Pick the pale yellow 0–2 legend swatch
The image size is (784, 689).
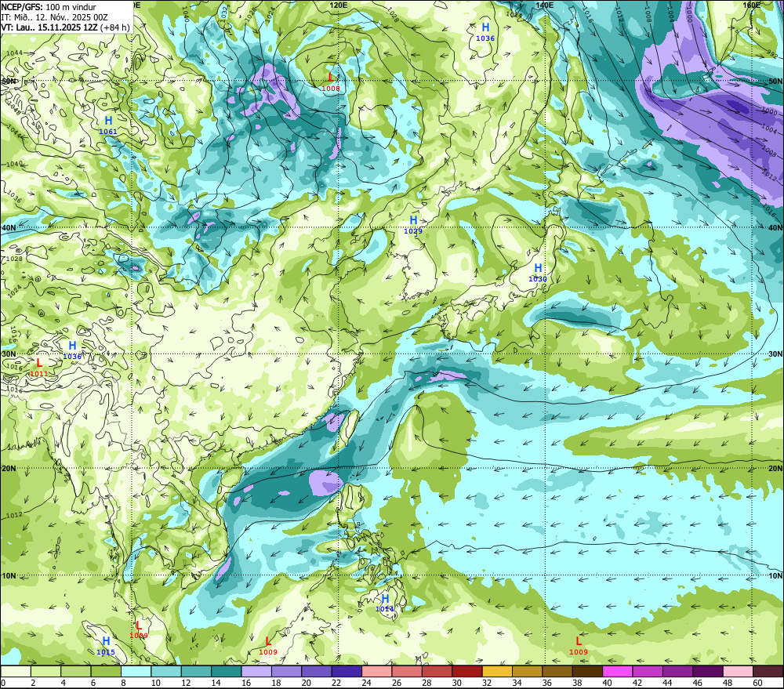click(16, 672)
